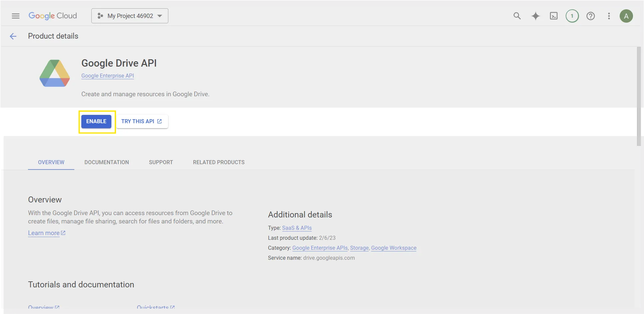644x314 pixels.
Task: Enable the Google Drive API
Action: pos(96,122)
